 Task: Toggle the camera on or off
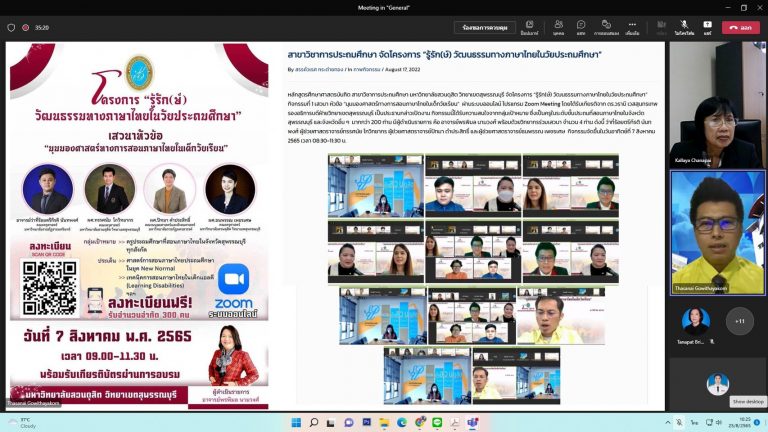[659, 27]
